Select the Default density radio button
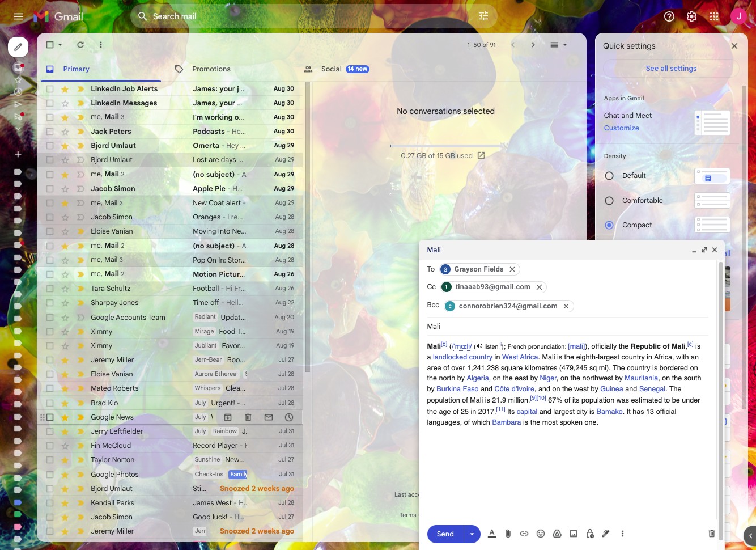The image size is (756, 550). [x=609, y=176]
